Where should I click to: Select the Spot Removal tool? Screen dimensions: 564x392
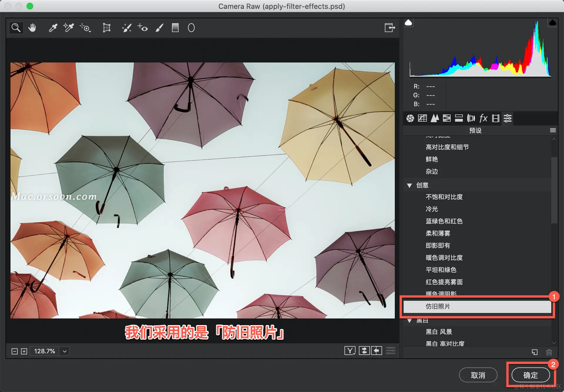pos(127,28)
